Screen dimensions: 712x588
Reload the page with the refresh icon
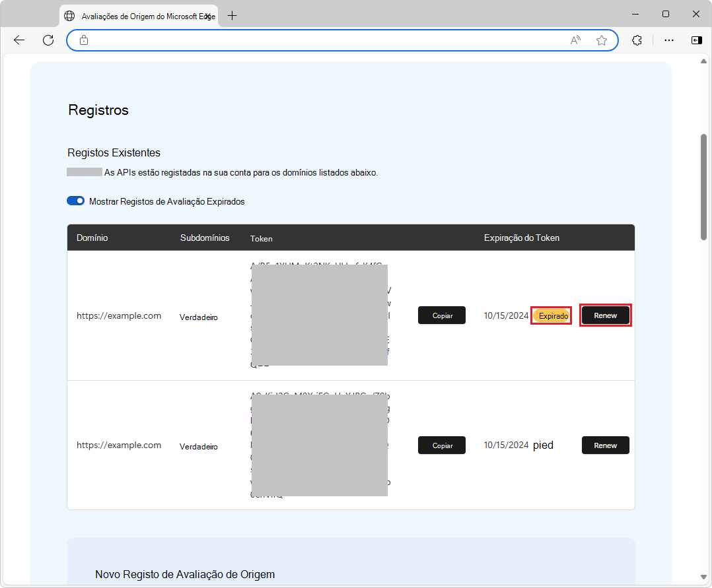tap(48, 40)
